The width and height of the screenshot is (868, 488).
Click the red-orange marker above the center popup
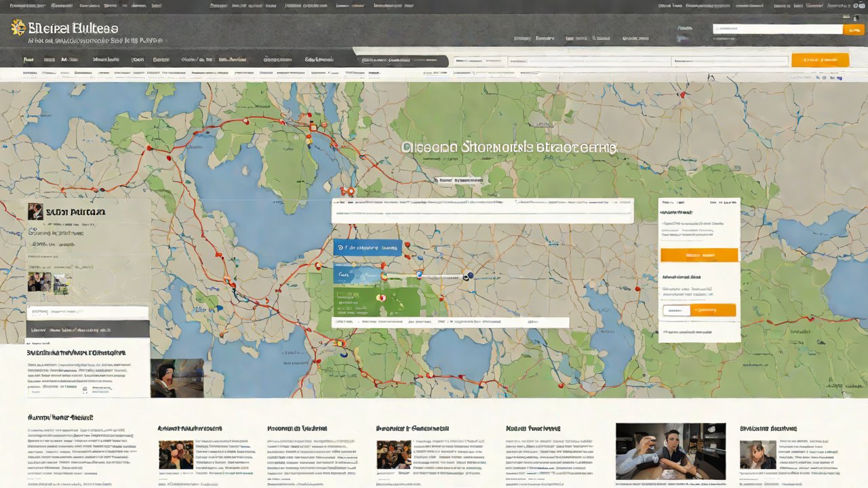pyautogui.click(x=348, y=192)
